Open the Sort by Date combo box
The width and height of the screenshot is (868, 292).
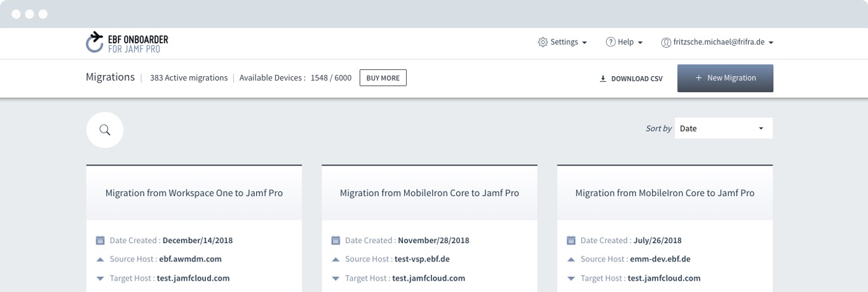(724, 128)
